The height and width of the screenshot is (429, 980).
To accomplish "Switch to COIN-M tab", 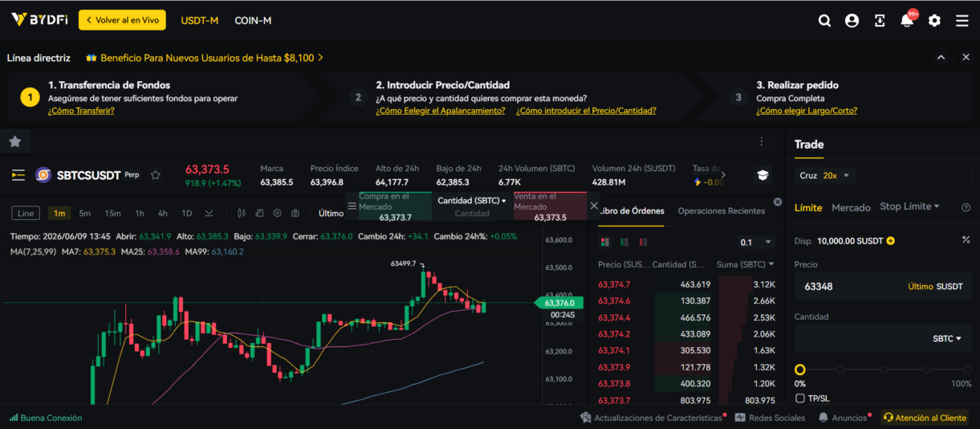I will [253, 20].
